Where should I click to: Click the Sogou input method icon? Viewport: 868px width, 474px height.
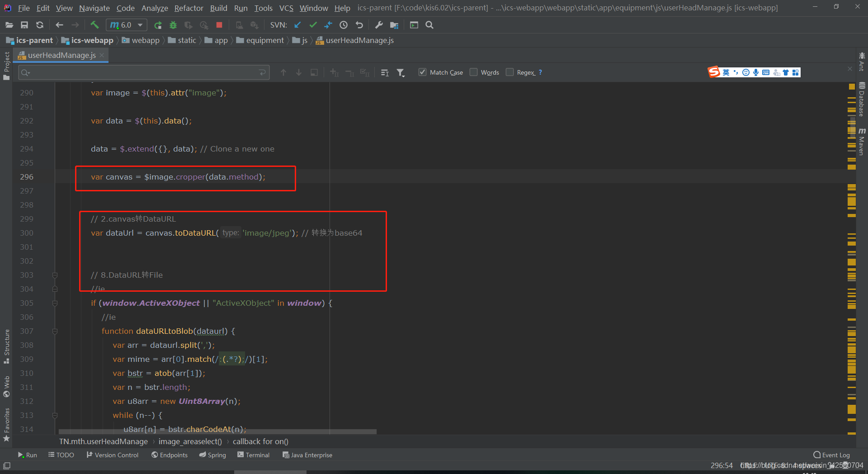click(714, 72)
